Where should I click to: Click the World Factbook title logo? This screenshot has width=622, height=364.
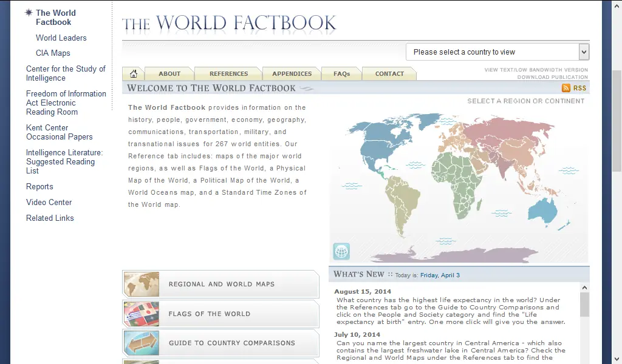click(229, 23)
